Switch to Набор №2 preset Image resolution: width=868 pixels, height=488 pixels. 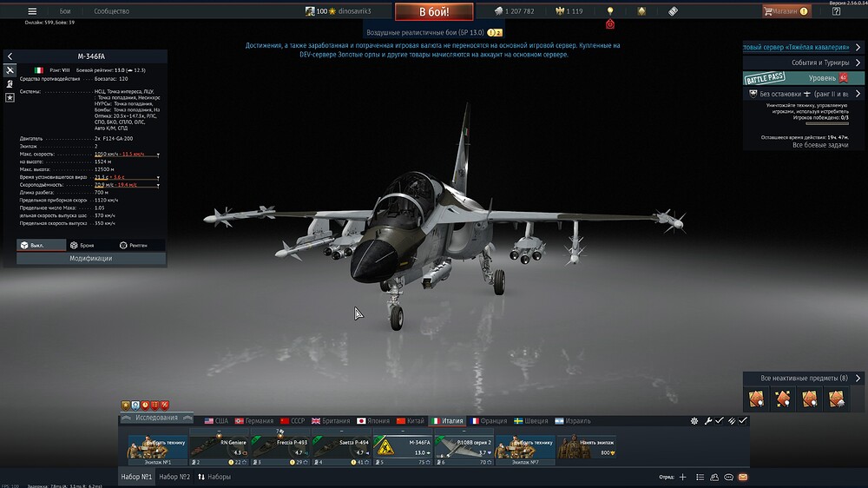174,477
